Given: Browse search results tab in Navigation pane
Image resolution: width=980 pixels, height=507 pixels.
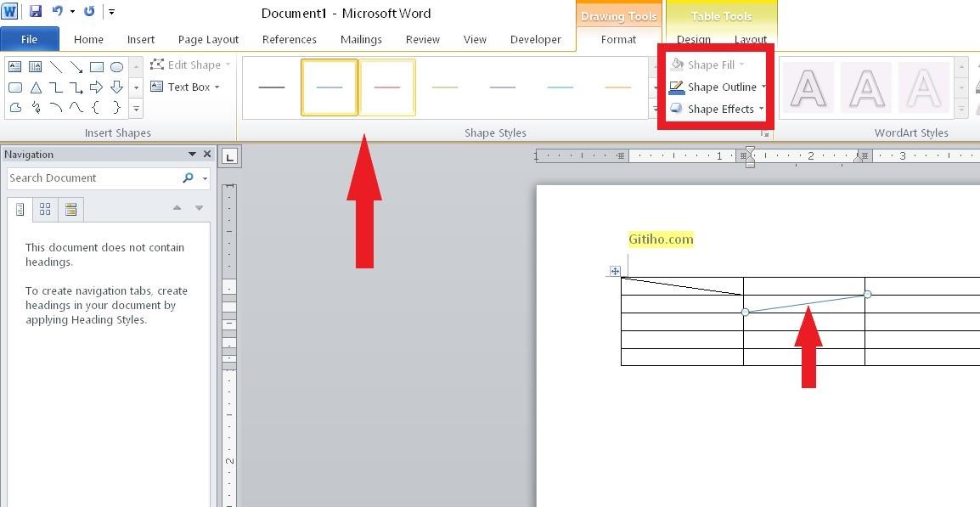Looking at the screenshot, I should click(70, 210).
